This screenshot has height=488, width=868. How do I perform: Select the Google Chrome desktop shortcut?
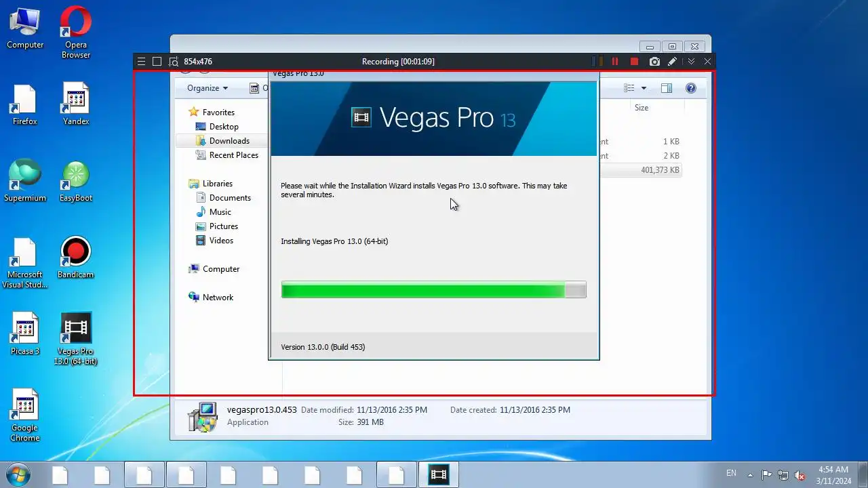coord(25,415)
